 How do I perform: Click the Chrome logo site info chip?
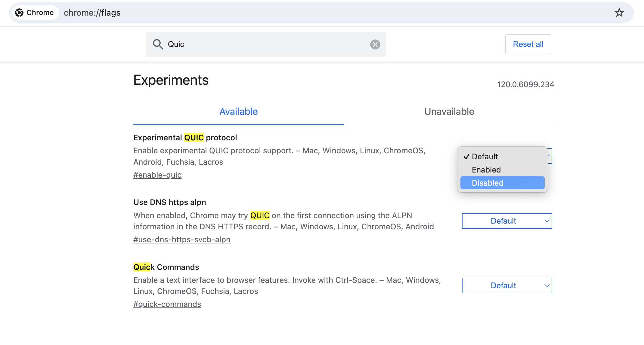click(35, 13)
